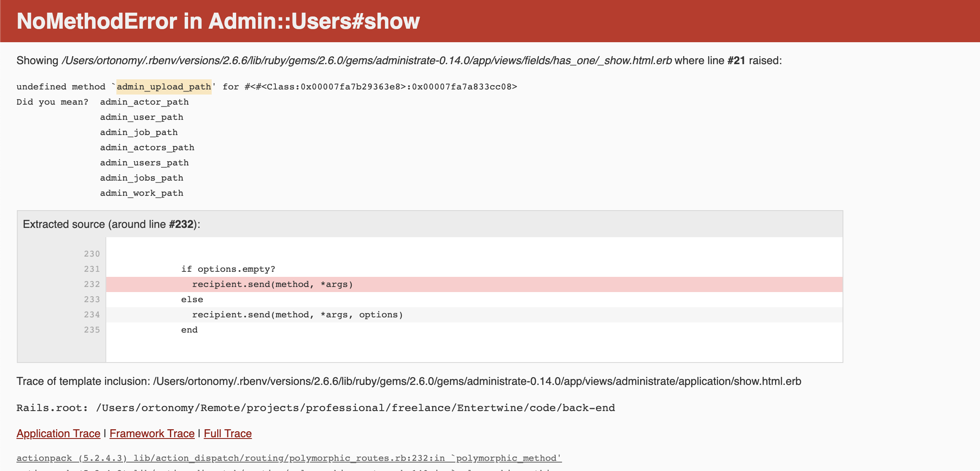Open the Framework Trace view

[x=152, y=433]
